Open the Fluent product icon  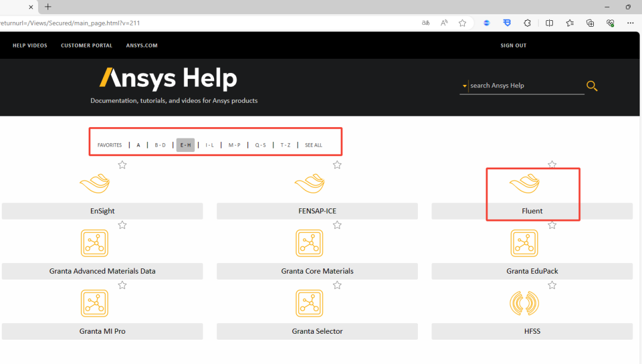click(x=524, y=183)
